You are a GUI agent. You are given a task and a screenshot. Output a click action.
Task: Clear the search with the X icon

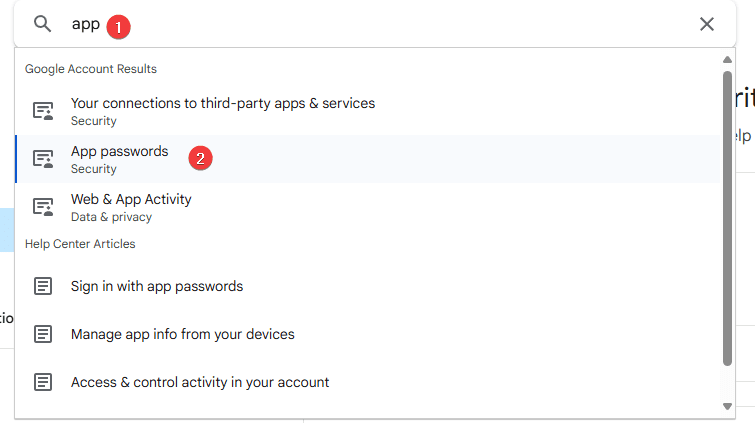coord(707,24)
